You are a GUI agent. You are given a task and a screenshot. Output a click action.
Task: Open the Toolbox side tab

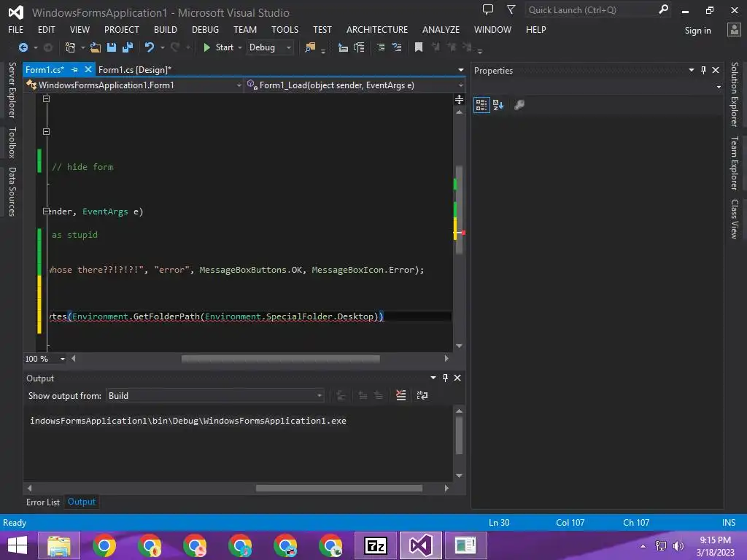point(12,143)
